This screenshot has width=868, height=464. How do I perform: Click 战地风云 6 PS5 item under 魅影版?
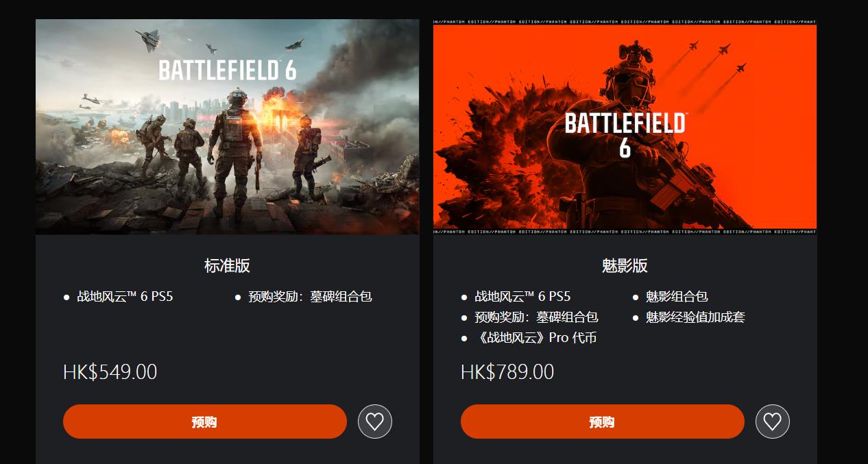[x=522, y=297]
